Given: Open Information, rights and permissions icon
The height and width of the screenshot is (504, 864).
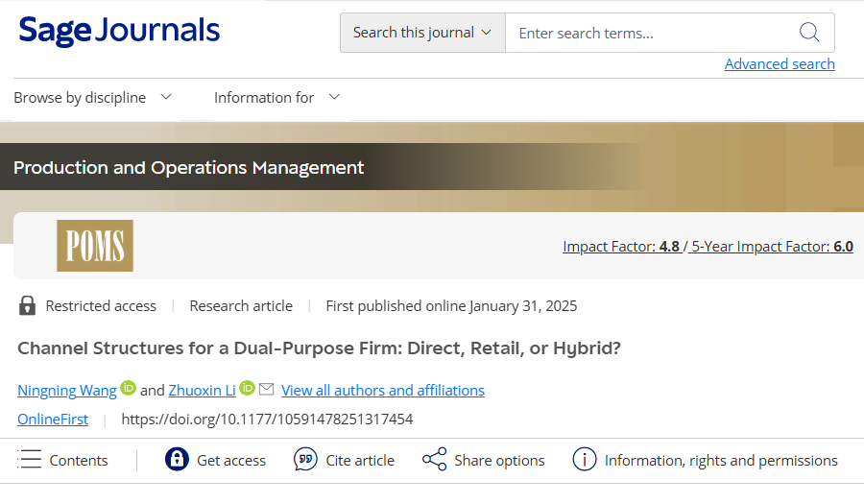Looking at the screenshot, I should pyautogui.click(x=585, y=460).
